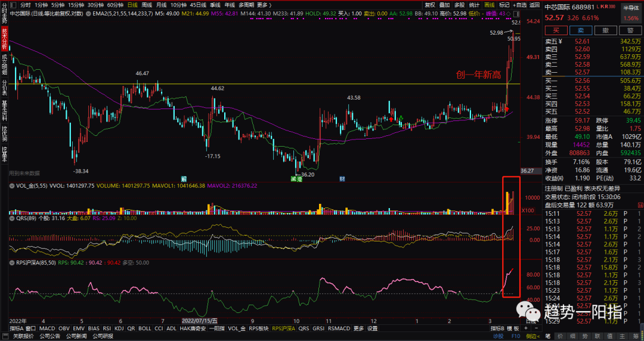This screenshot has width=644, height=341.
Task: Zoom in chart with plus button
Action: [x=526, y=328]
